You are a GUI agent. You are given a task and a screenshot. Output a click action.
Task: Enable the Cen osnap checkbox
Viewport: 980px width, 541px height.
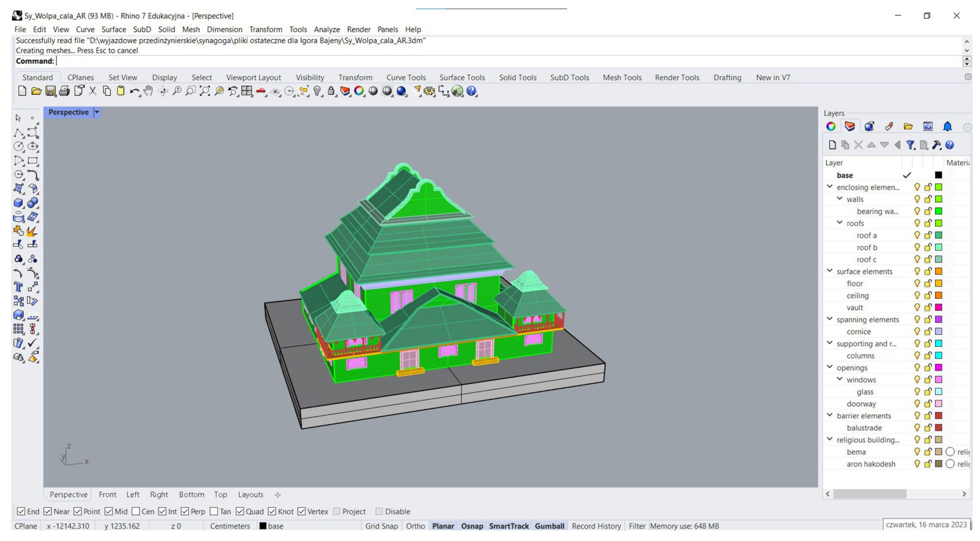click(x=136, y=511)
